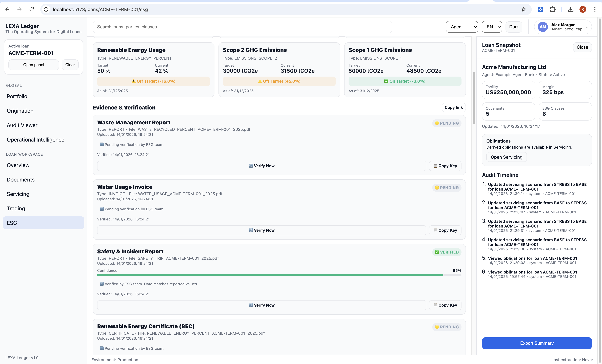Reload the page with browser refresh icon
Screen dimensions: 602x364
pos(32,9)
